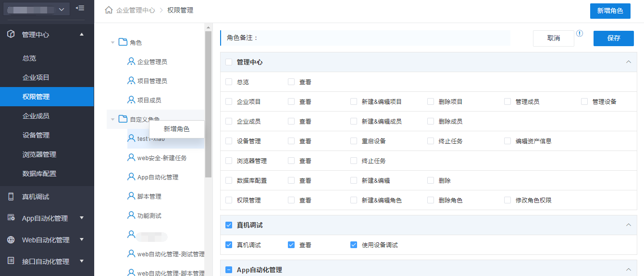Click the user icon of 功能测试 role
Viewport: 644px width, 276px height.
131,215
